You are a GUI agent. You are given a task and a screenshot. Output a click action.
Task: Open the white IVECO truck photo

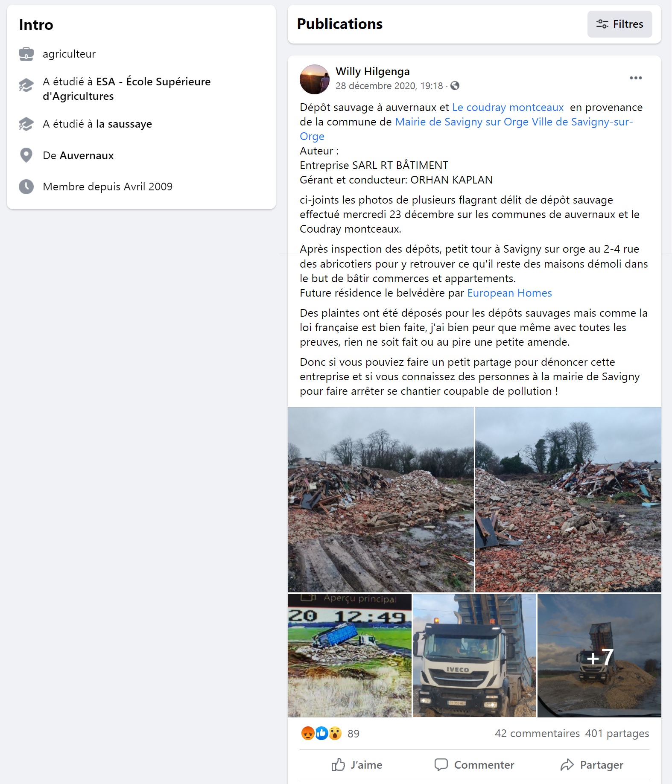coord(474,656)
